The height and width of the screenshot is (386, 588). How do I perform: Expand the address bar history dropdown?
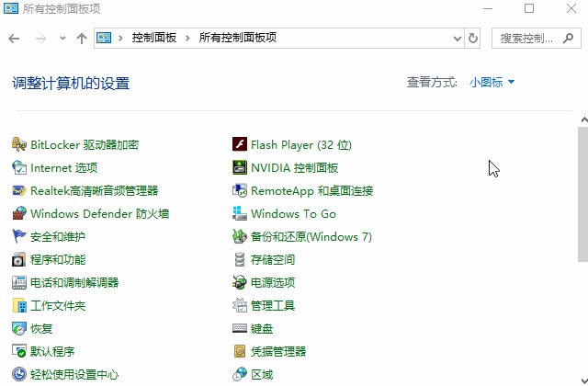pyautogui.click(x=458, y=39)
